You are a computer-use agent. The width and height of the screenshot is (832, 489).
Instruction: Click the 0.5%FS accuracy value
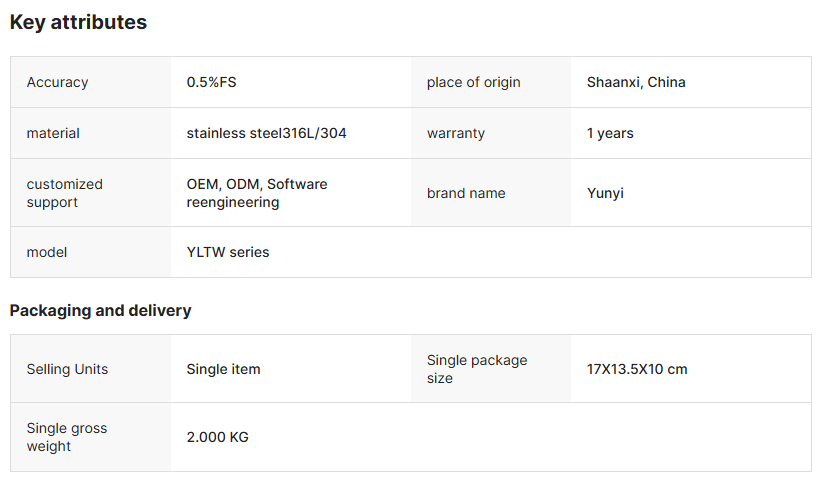pos(211,82)
